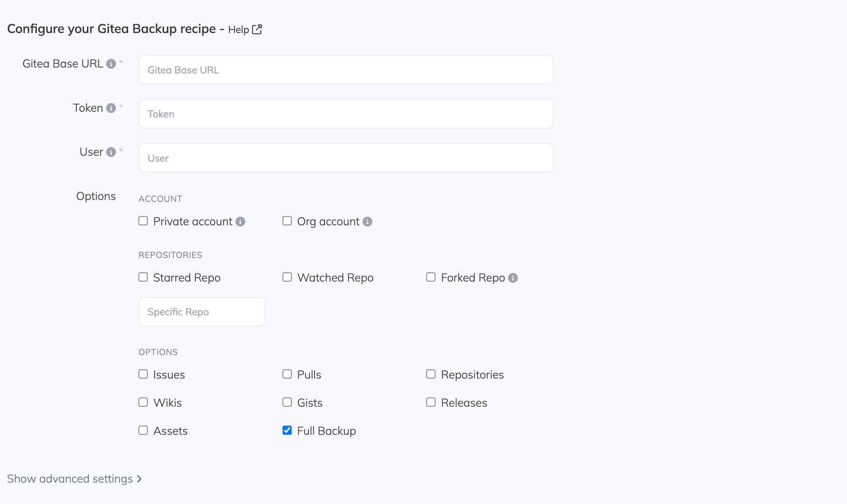This screenshot has height=504, width=847.
Task: Click into the Gitea Base URL field
Action: 346,70
